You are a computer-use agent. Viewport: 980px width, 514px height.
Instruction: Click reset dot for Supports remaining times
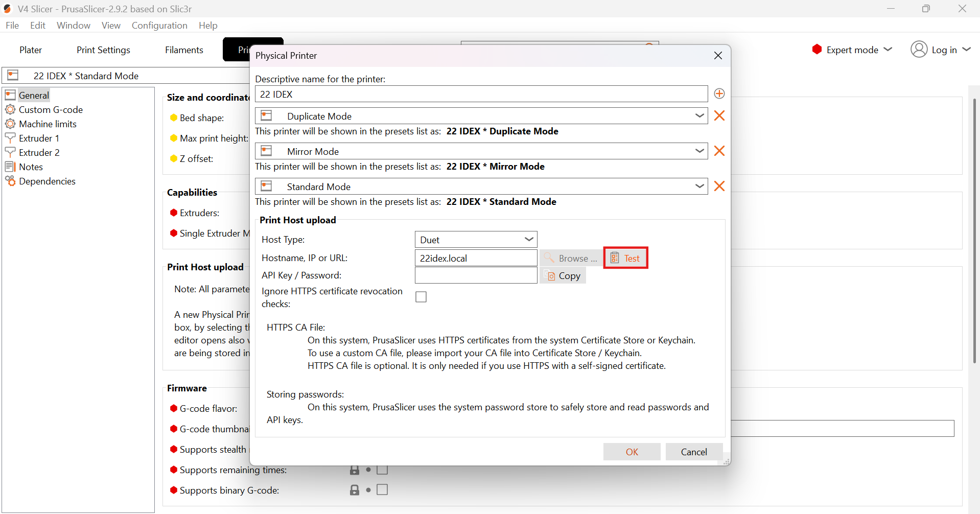click(x=368, y=470)
